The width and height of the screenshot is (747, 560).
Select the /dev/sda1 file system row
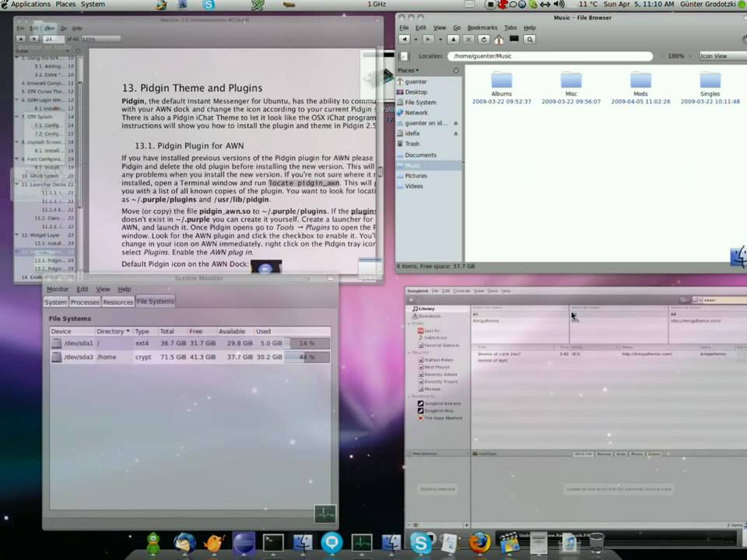pos(190,343)
